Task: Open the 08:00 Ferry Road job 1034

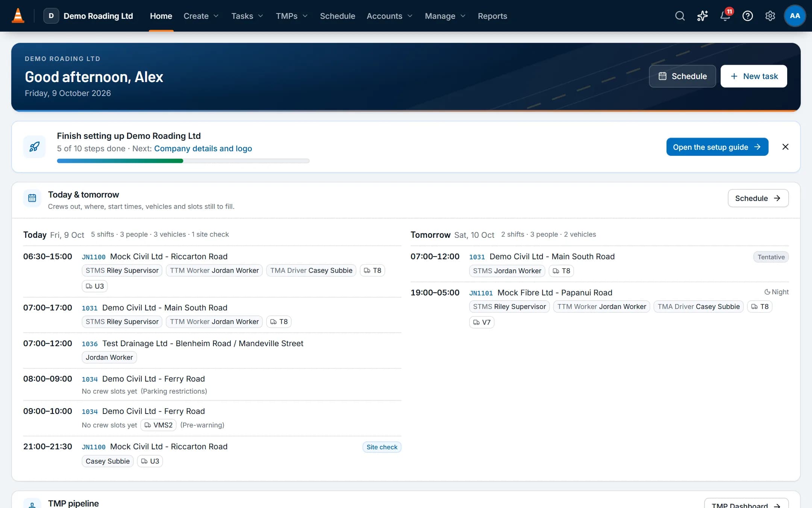Action: tap(143, 379)
